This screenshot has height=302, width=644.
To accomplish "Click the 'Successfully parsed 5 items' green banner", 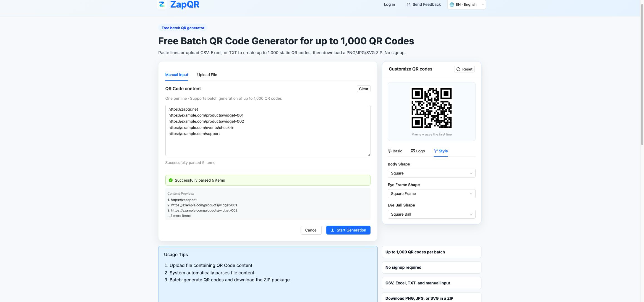I will (268, 180).
